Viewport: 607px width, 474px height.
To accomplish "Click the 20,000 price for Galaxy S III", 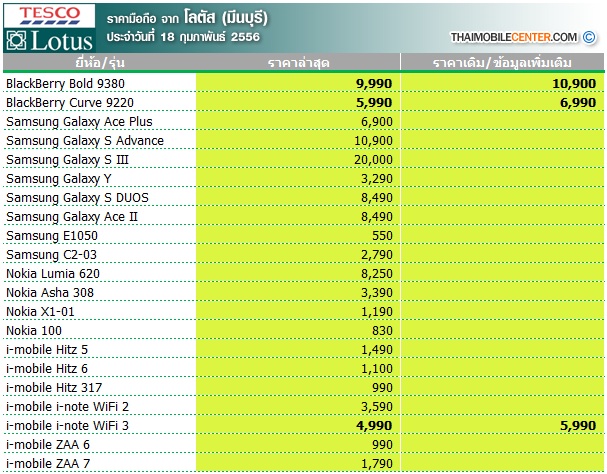I will [x=374, y=160].
